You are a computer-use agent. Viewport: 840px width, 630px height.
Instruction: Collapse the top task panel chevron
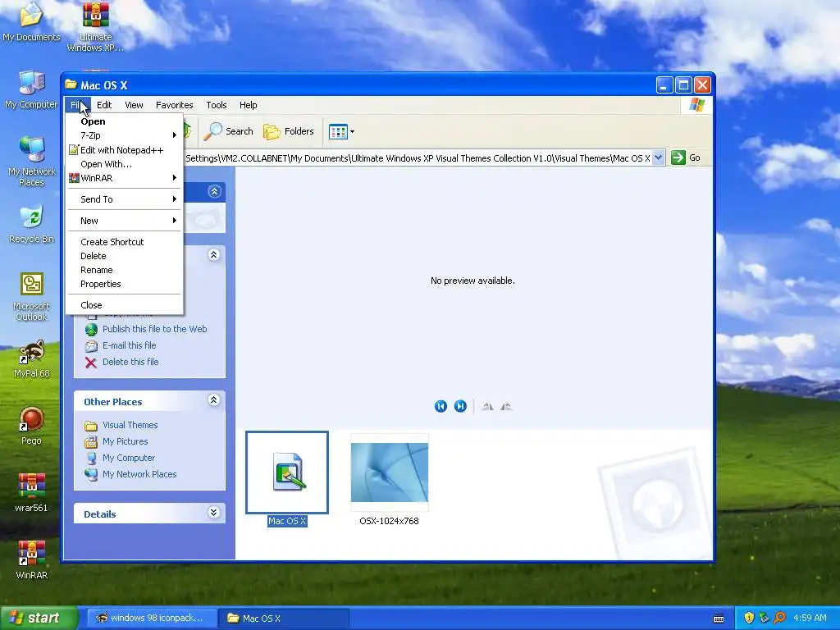click(214, 192)
